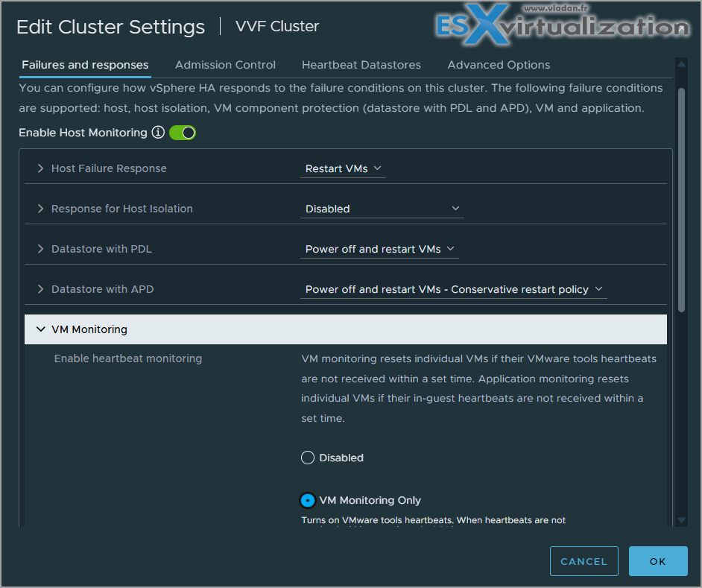The image size is (702, 588).
Task: Open APD Conservative restart policy dropdown
Action: point(454,290)
